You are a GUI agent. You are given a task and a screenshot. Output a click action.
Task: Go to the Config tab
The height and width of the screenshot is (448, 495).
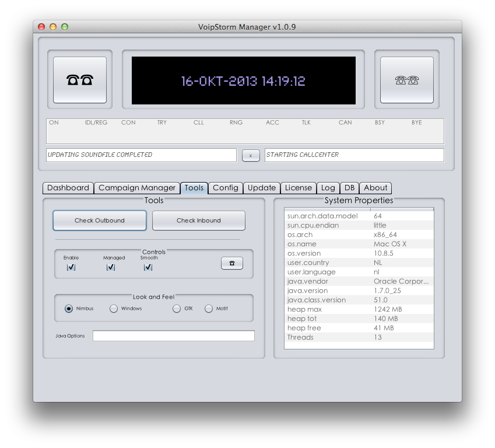tap(225, 188)
